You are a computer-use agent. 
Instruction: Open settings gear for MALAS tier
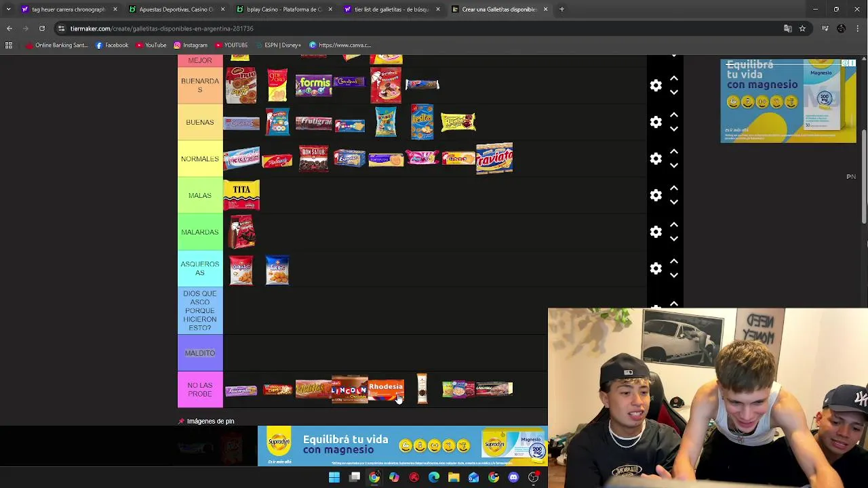tap(656, 195)
